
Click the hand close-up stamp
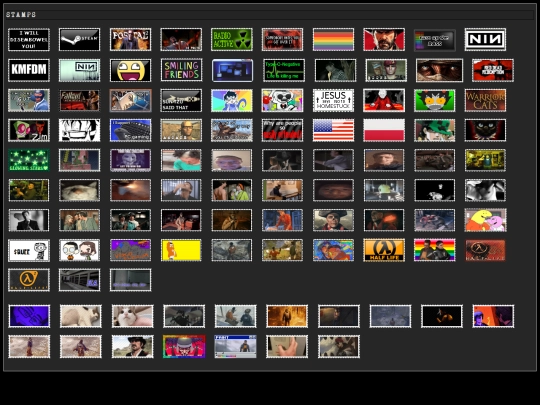(287, 346)
